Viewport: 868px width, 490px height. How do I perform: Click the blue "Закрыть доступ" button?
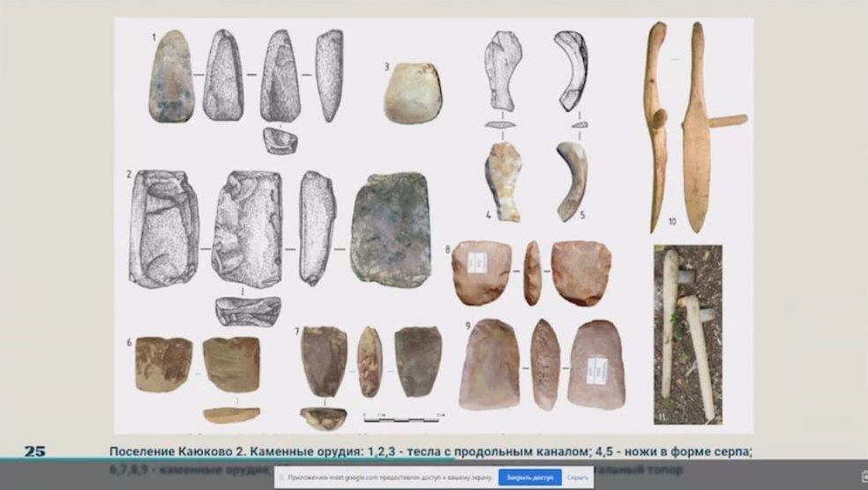click(x=530, y=477)
